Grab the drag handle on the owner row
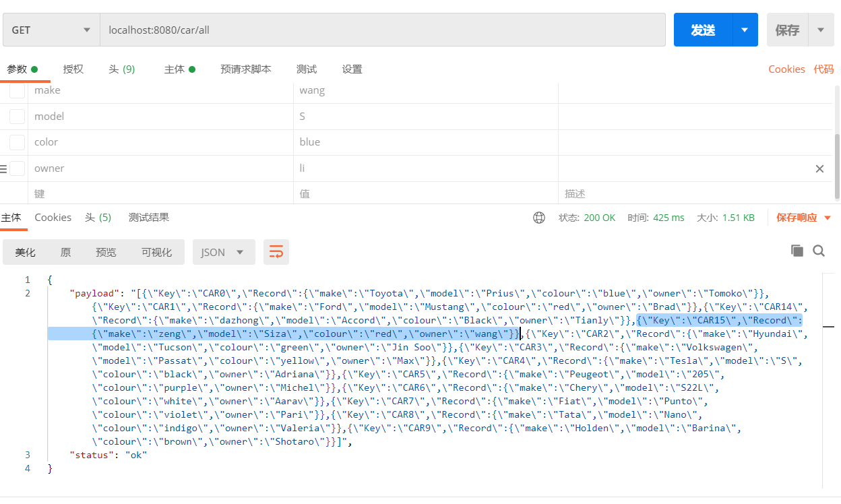Image resolution: width=841 pixels, height=504 pixels. pos(4,168)
